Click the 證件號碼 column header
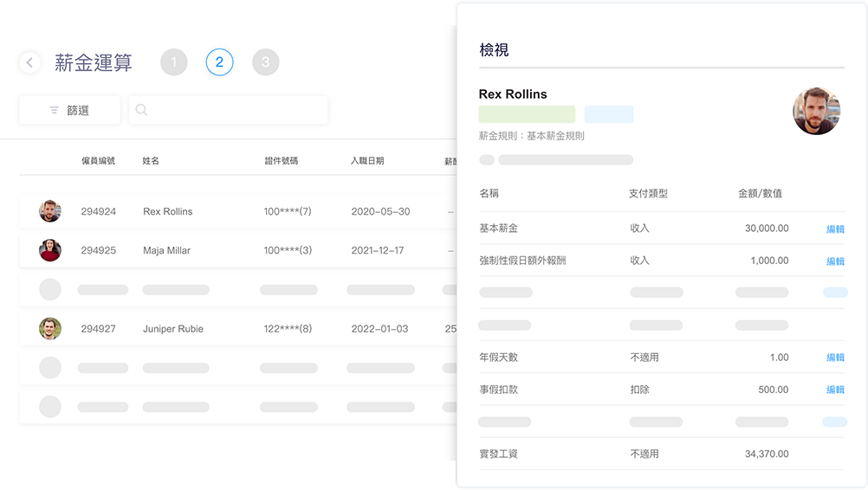Image resolution: width=868 pixels, height=490 pixels. (x=282, y=161)
